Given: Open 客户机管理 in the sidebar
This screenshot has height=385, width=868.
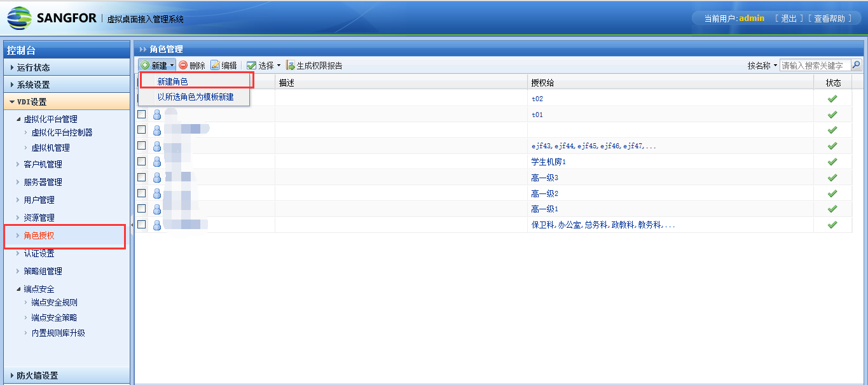Looking at the screenshot, I should (43, 164).
